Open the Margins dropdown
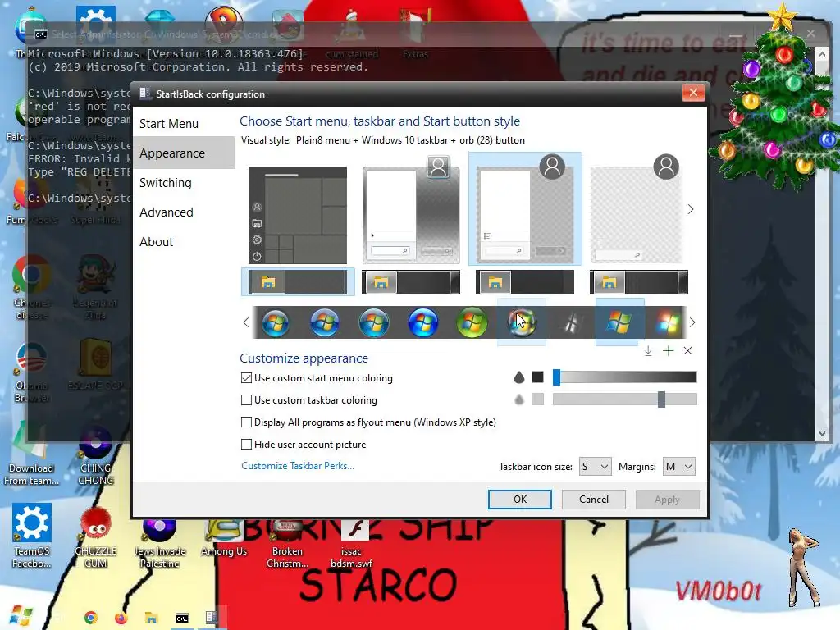This screenshot has width=840, height=630. coord(678,467)
